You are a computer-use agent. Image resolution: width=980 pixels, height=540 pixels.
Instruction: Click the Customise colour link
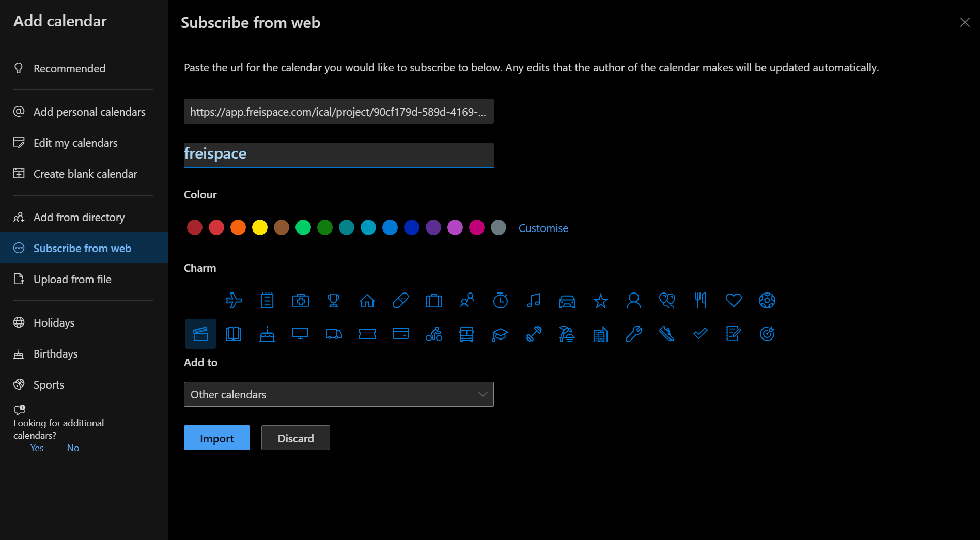pos(543,228)
